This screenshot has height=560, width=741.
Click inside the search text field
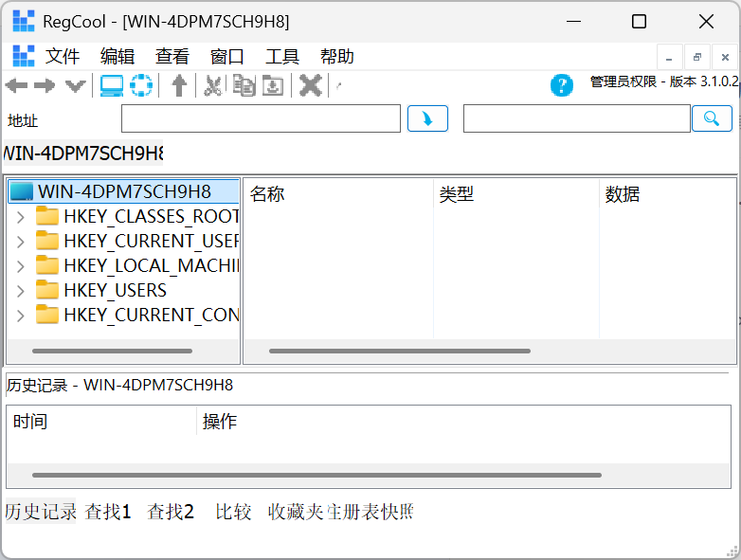(x=577, y=118)
